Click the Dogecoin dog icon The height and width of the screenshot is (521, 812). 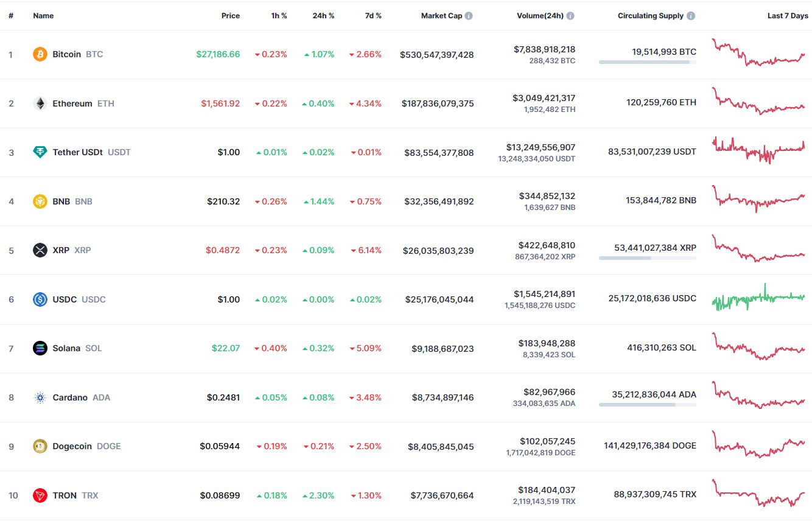pyautogui.click(x=40, y=446)
